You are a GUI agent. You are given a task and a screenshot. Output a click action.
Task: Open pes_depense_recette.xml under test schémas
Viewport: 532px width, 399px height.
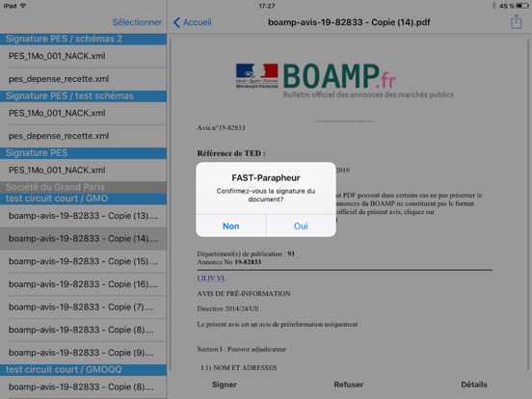click(x=83, y=136)
